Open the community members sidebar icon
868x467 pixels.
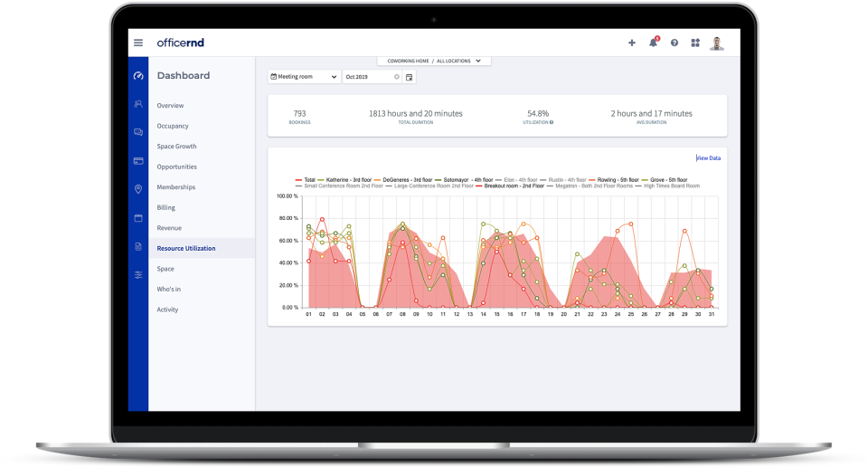point(138,104)
